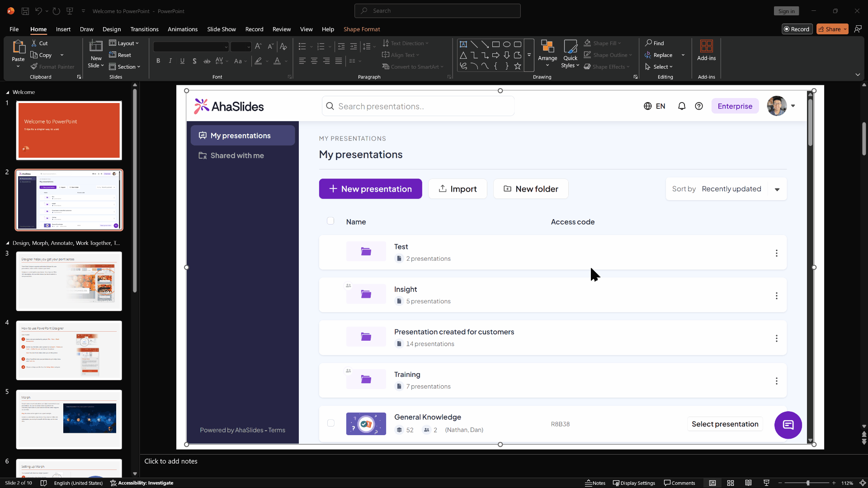Click the New Slide icon

(96, 47)
